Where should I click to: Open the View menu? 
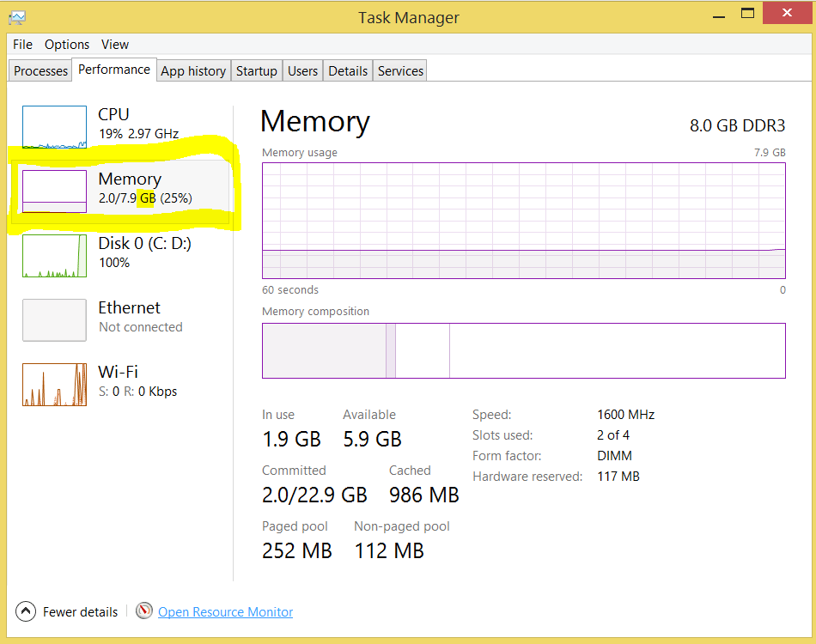(114, 44)
